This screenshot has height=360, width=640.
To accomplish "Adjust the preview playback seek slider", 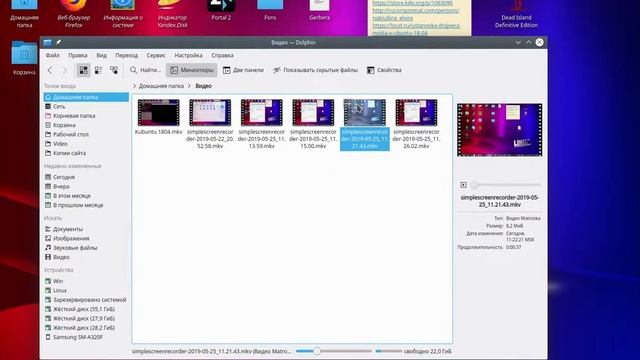I will pos(506,185).
